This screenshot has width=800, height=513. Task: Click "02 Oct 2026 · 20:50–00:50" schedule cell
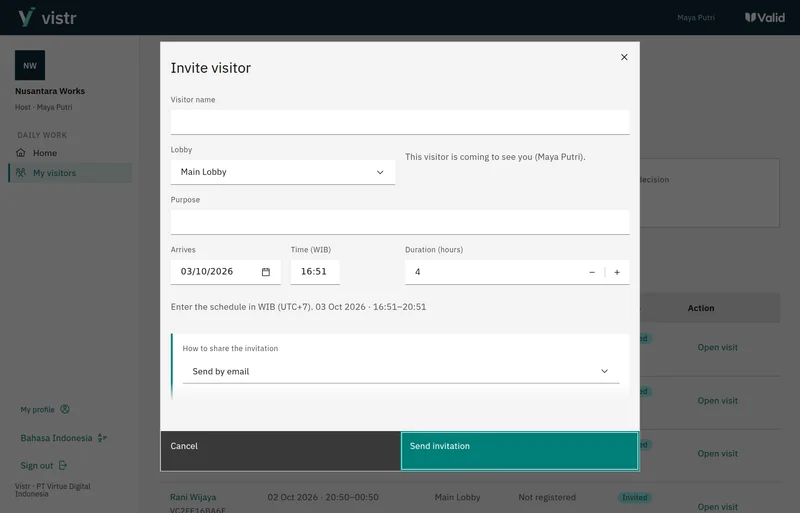point(323,497)
